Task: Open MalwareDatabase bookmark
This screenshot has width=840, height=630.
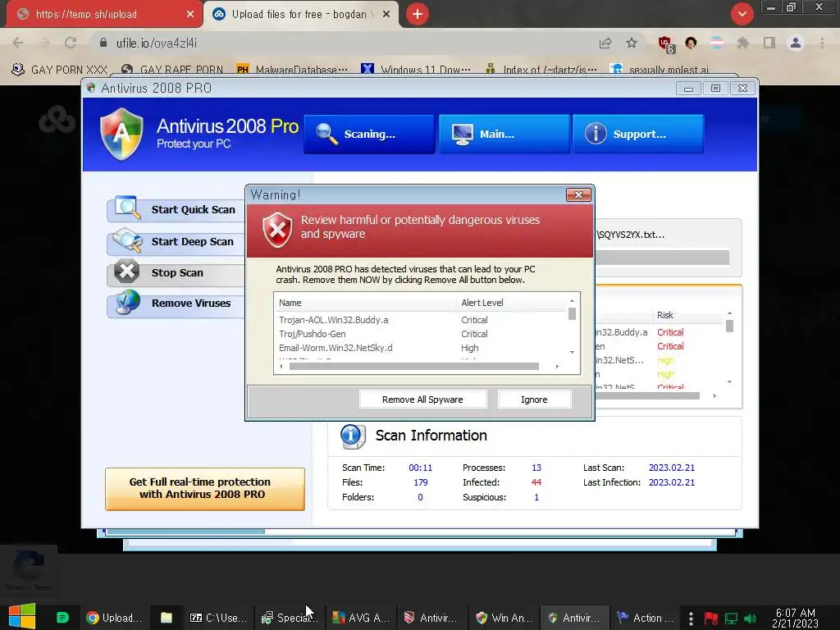Action: point(292,70)
